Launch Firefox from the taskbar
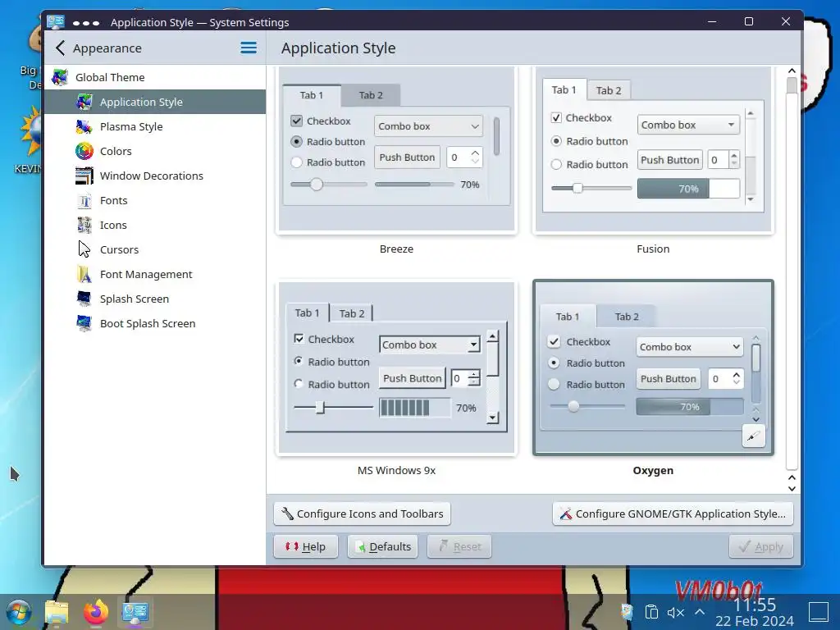 point(96,612)
